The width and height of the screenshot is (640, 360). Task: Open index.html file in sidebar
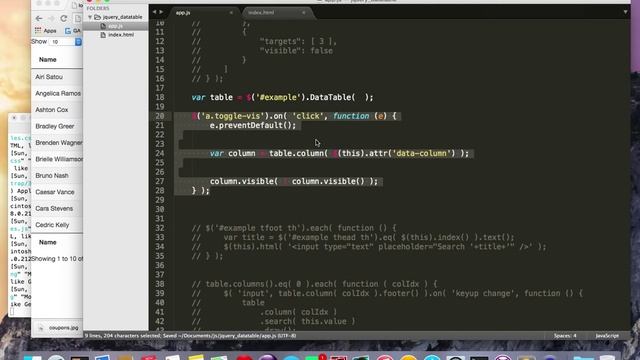tap(121, 35)
